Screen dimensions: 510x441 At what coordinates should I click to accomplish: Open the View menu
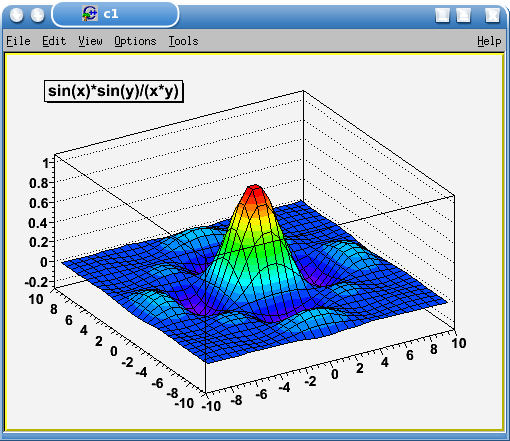[x=90, y=41]
